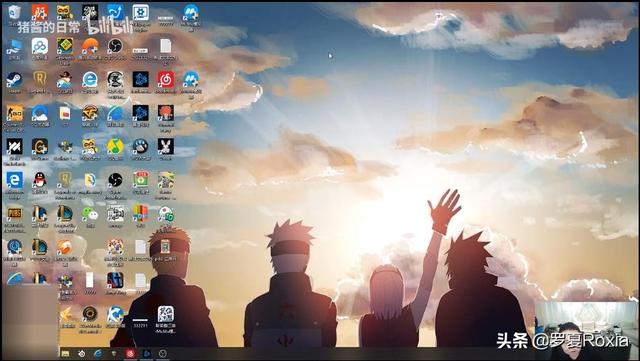
Task: Switch to NetEase Music on the taskbar
Action: [x=130, y=354]
